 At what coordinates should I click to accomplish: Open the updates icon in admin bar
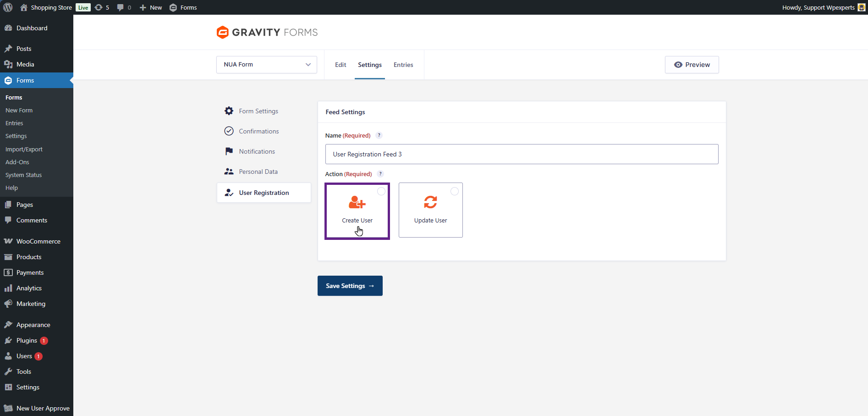point(99,7)
